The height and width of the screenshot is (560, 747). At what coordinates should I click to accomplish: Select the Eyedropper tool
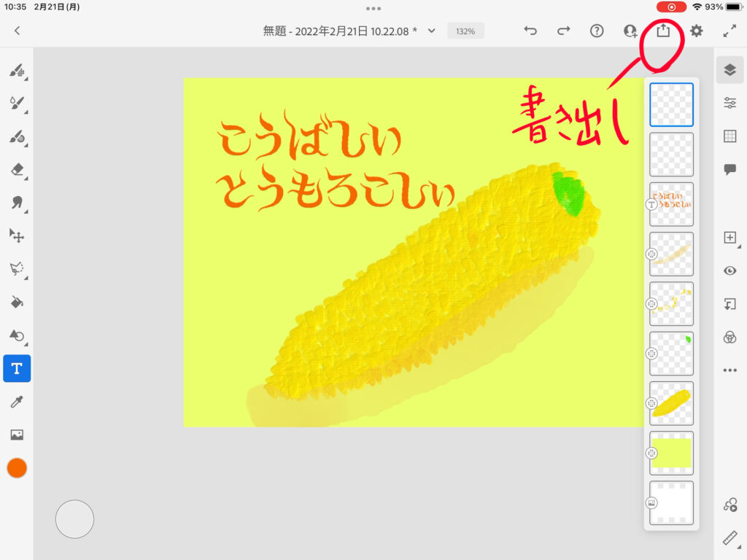point(17,401)
